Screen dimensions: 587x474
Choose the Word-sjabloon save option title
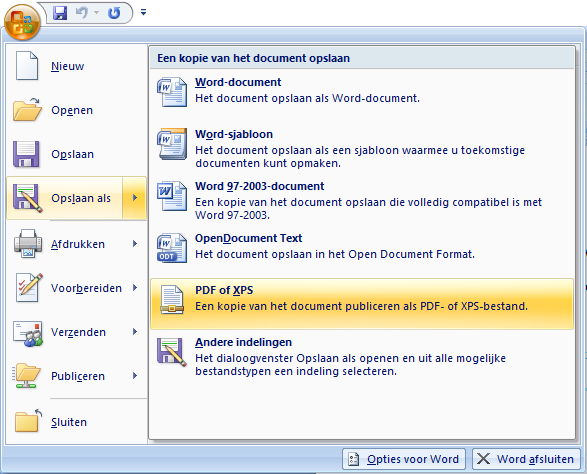point(234,134)
